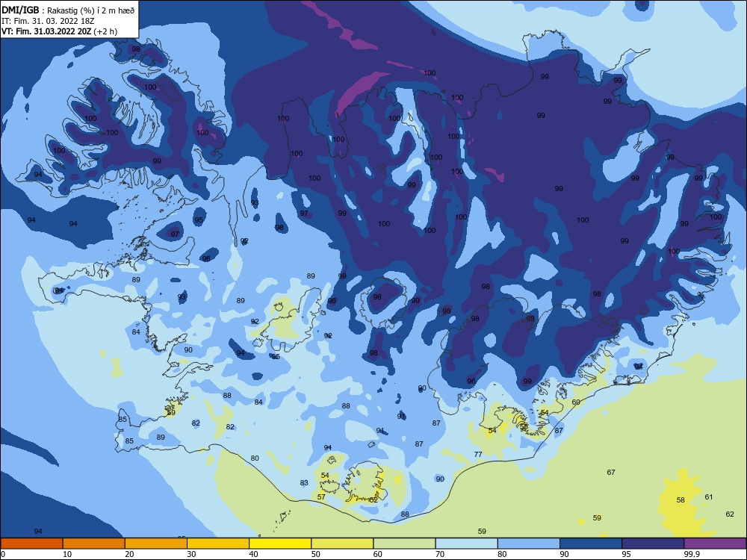The height and width of the screenshot is (560, 747).
Task: Click the legend scale label "0"
Action: click(x=3, y=554)
